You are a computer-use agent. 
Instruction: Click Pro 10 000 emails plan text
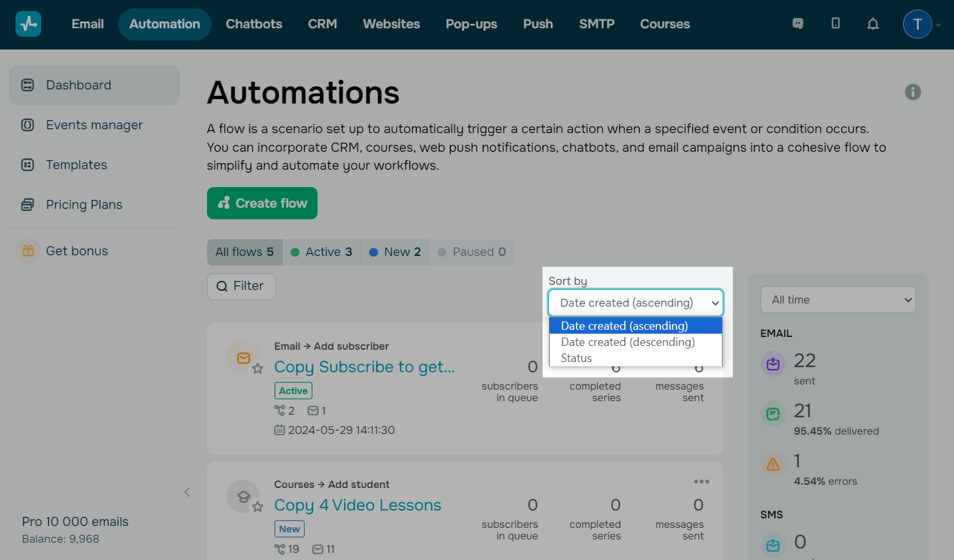pyautogui.click(x=75, y=521)
